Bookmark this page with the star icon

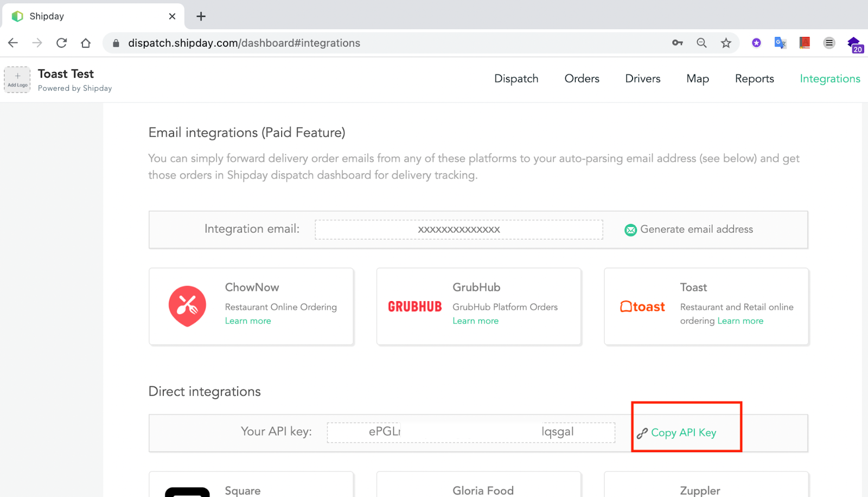point(726,43)
